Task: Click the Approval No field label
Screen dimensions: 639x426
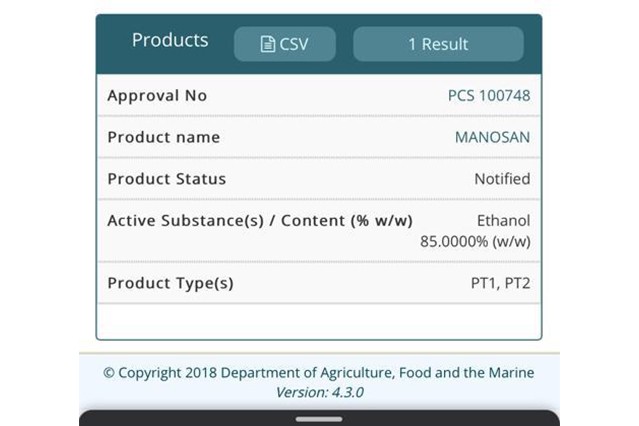Action: 157,96
